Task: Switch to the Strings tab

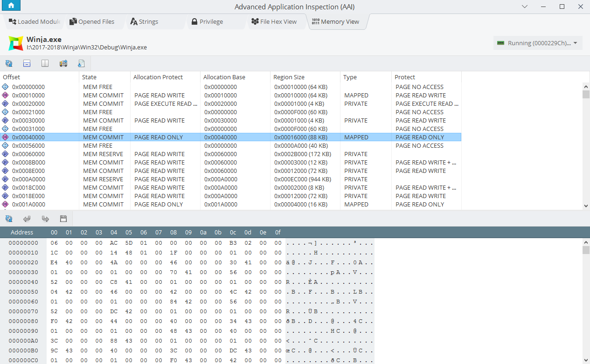Action: pyautogui.click(x=144, y=22)
